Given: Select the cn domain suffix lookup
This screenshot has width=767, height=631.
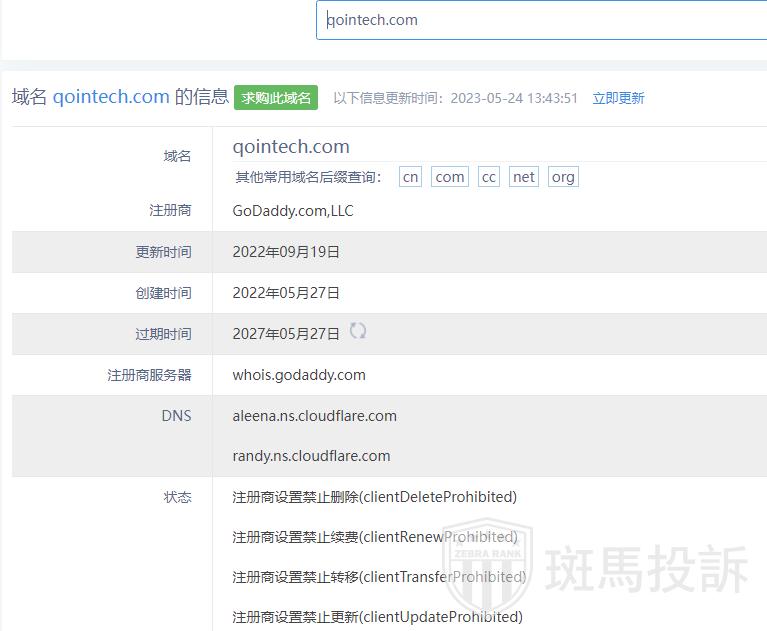Looking at the screenshot, I should pyautogui.click(x=410, y=177).
